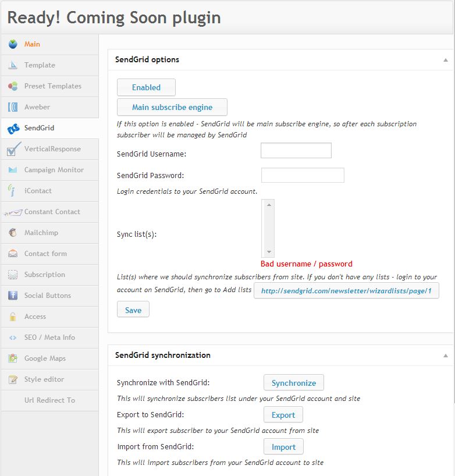This screenshot has height=476, width=455.
Task: Click the SendGrid blue logo icon
Action: (13, 129)
